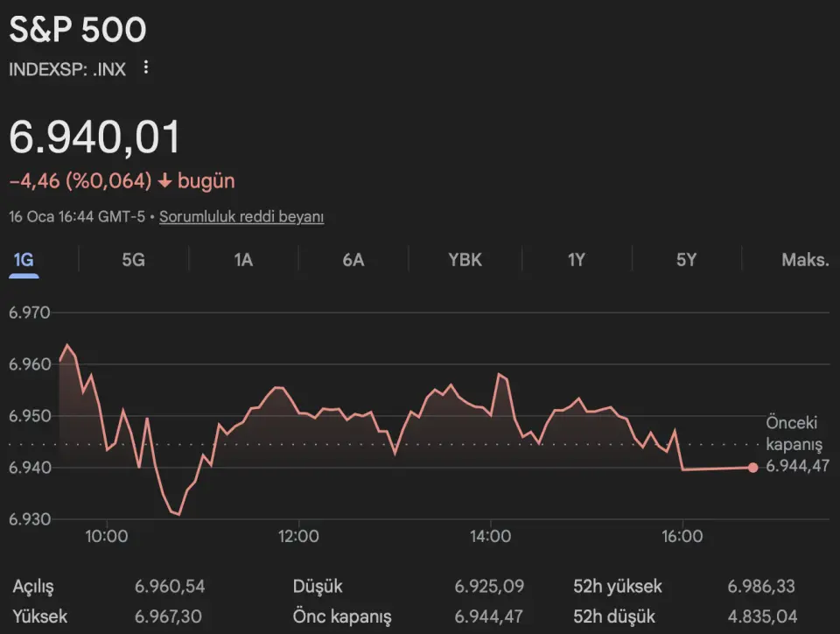840x634 pixels.
Task: Click the 12:00 label on the time axis
Action: tap(298, 537)
